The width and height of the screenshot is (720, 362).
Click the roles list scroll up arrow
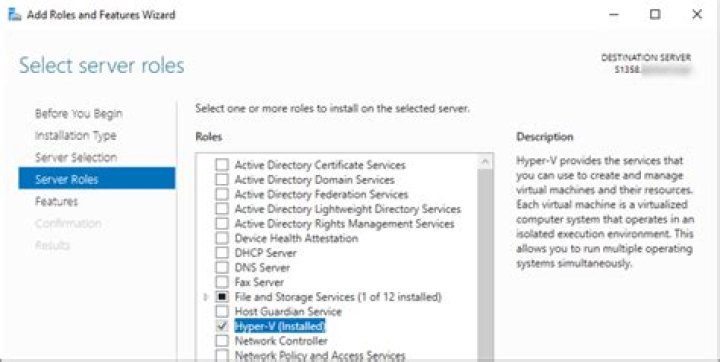coord(485,162)
